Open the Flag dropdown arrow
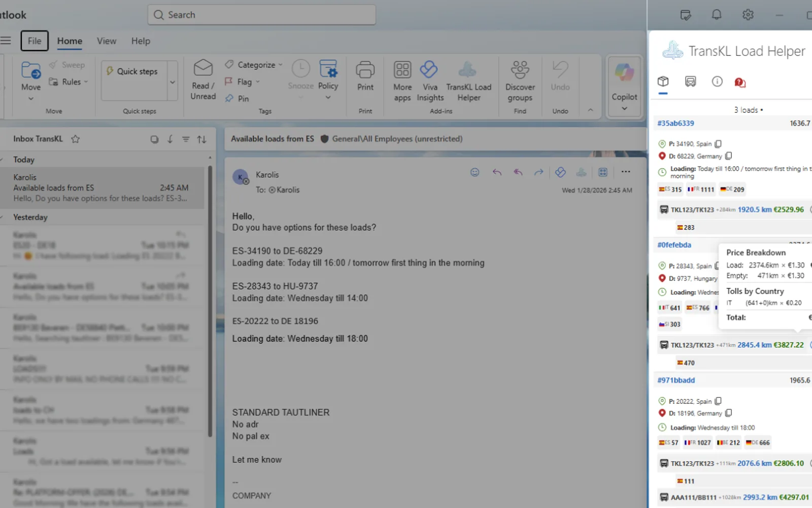812x508 pixels. pos(258,82)
